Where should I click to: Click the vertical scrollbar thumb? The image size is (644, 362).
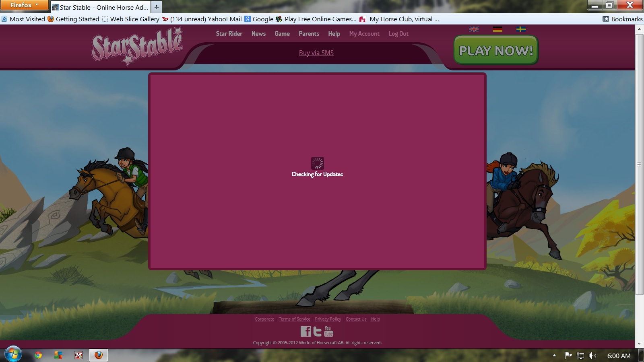click(x=639, y=165)
